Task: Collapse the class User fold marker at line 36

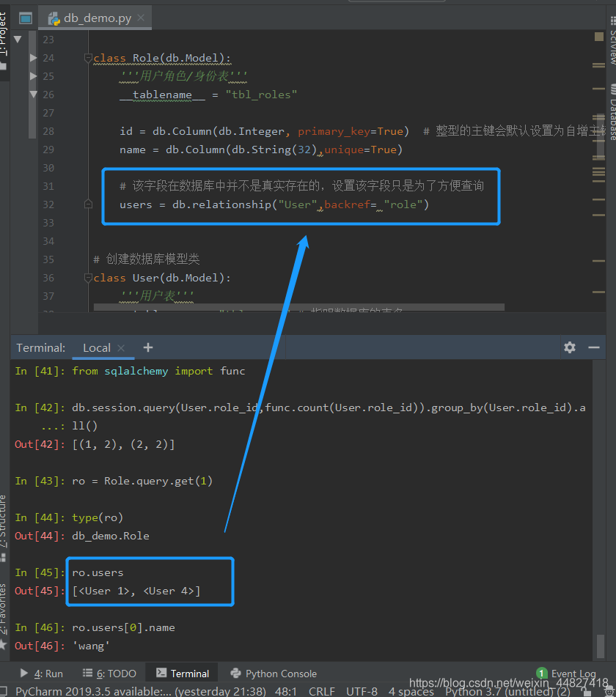Action: (88, 278)
